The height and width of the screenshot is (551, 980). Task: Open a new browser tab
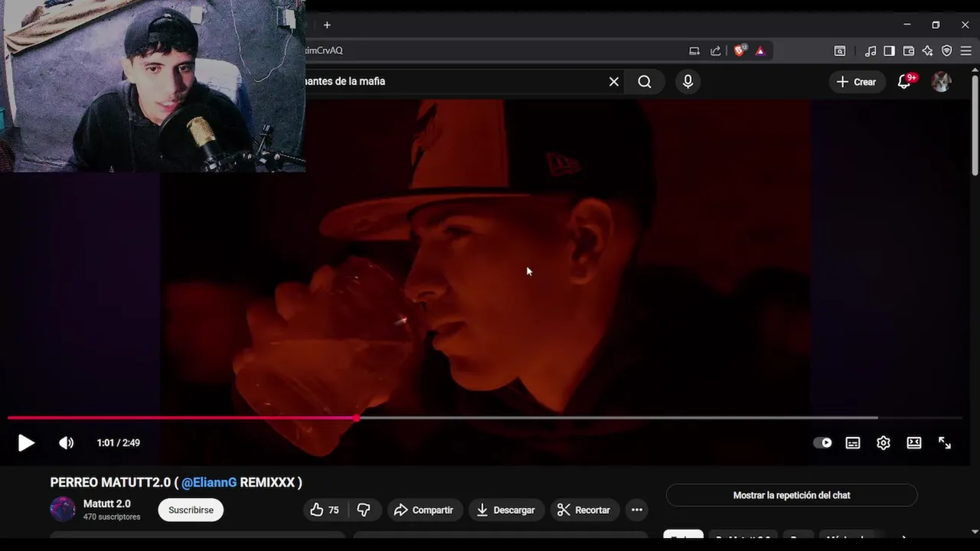coord(327,25)
